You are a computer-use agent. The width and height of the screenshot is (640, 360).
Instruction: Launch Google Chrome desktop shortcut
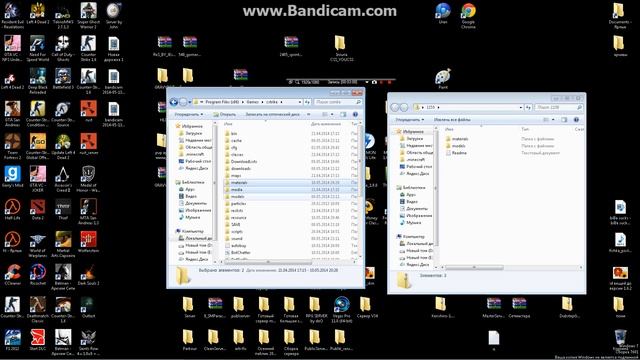(x=468, y=16)
